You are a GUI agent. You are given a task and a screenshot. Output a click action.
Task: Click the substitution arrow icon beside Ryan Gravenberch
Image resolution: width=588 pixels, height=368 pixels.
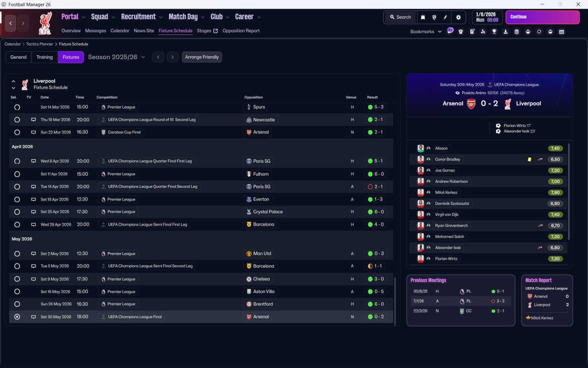click(540, 225)
